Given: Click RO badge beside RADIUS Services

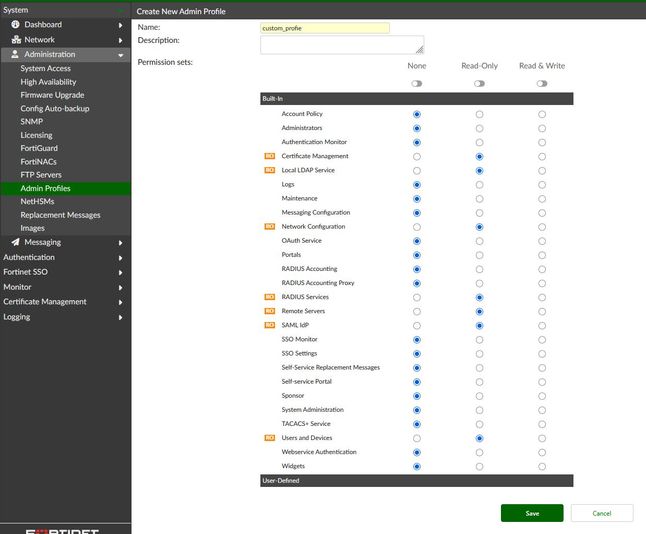Looking at the screenshot, I should coord(269,297).
